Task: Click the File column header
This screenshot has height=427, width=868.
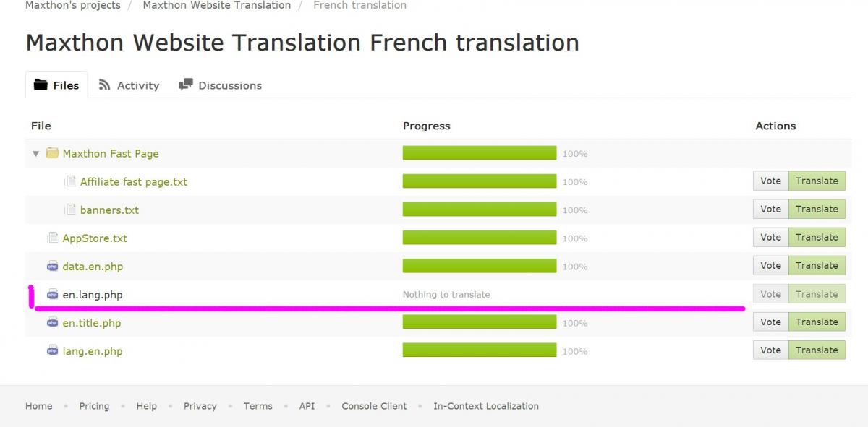Action: 41,126
